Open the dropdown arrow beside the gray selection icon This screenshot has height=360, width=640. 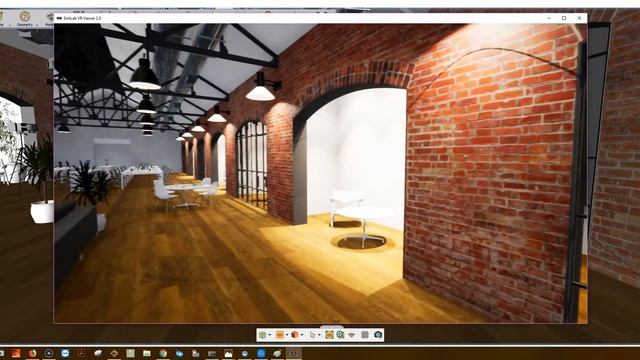tap(319, 335)
